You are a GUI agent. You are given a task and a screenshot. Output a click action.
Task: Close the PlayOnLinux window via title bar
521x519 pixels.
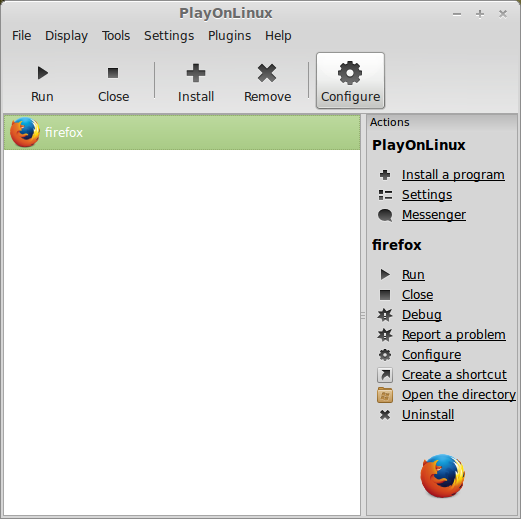pyautogui.click(x=503, y=14)
